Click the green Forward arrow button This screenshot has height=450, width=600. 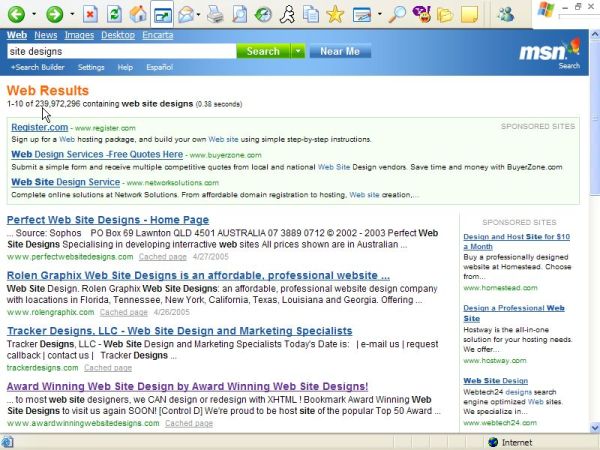tap(54, 14)
